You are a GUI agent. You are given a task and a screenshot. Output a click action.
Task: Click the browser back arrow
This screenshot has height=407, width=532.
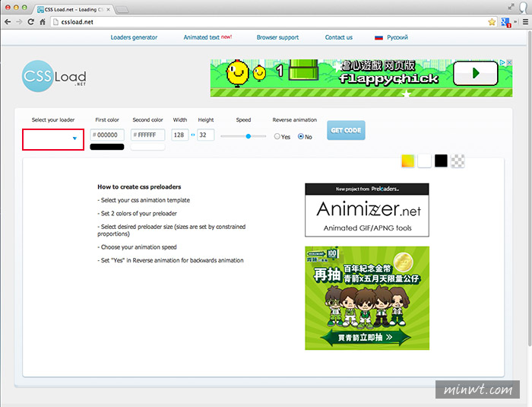(x=7, y=22)
